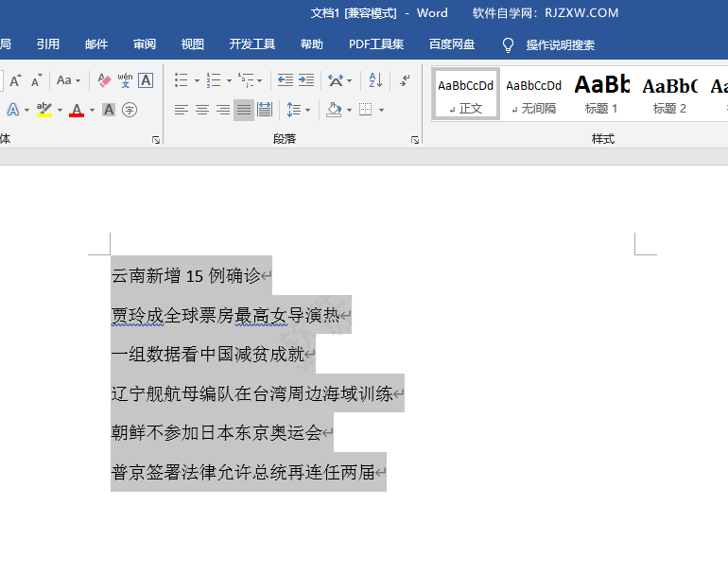This screenshot has height=575, width=728.
Task: Launch font dialog box expander
Action: [x=156, y=140]
